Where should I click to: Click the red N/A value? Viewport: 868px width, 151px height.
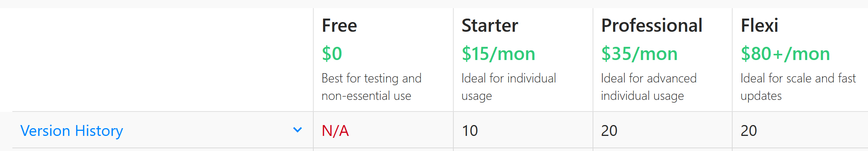click(335, 131)
